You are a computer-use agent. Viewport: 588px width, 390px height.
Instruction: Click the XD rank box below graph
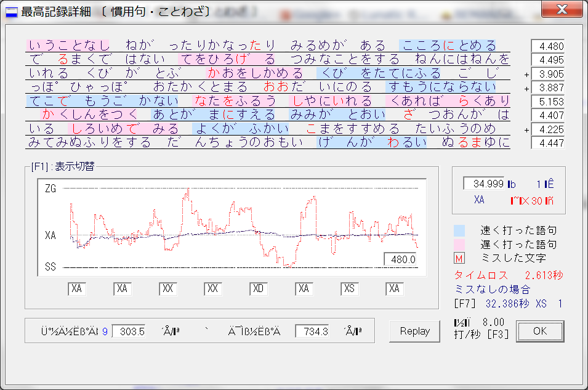pos(258,288)
